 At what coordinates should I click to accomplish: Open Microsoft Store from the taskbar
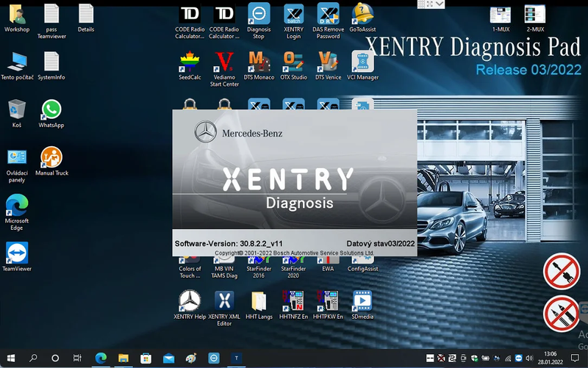tap(146, 358)
